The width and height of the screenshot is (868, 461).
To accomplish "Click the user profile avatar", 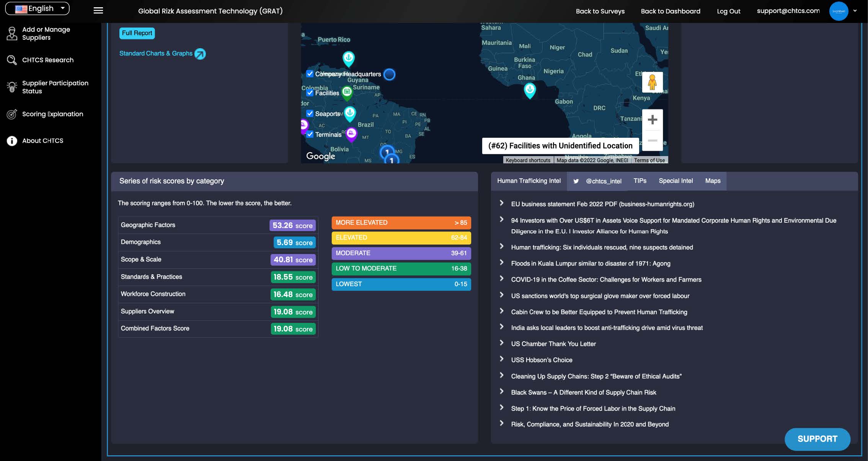I will (x=839, y=11).
